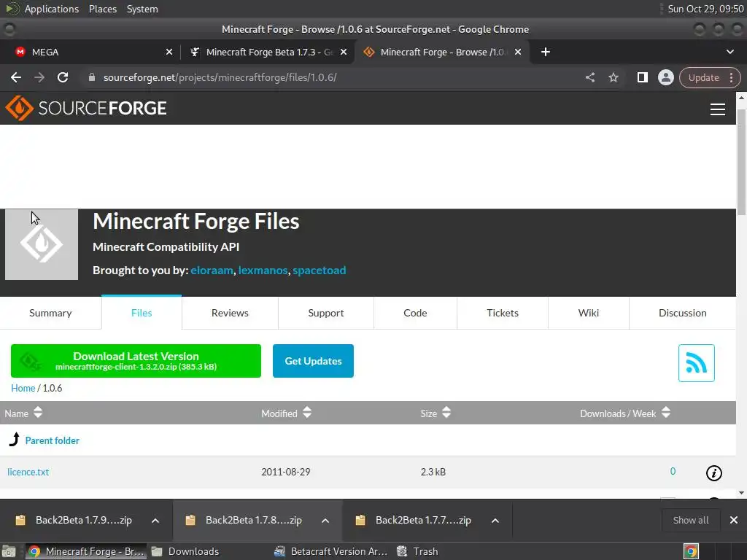
Task: Click the Minecraft Forge project thumbnail
Action: [42, 244]
